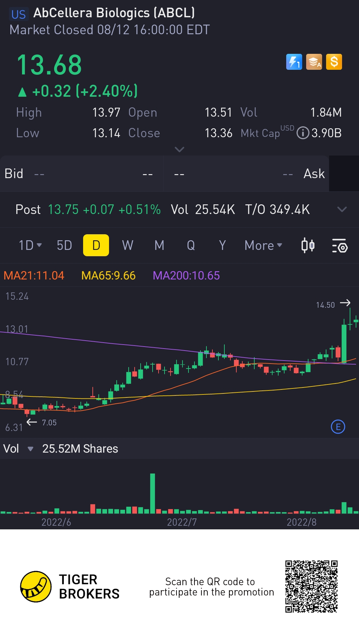
Task: Tap the yellow dollar sign badge icon
Action: tap(334, 62)
